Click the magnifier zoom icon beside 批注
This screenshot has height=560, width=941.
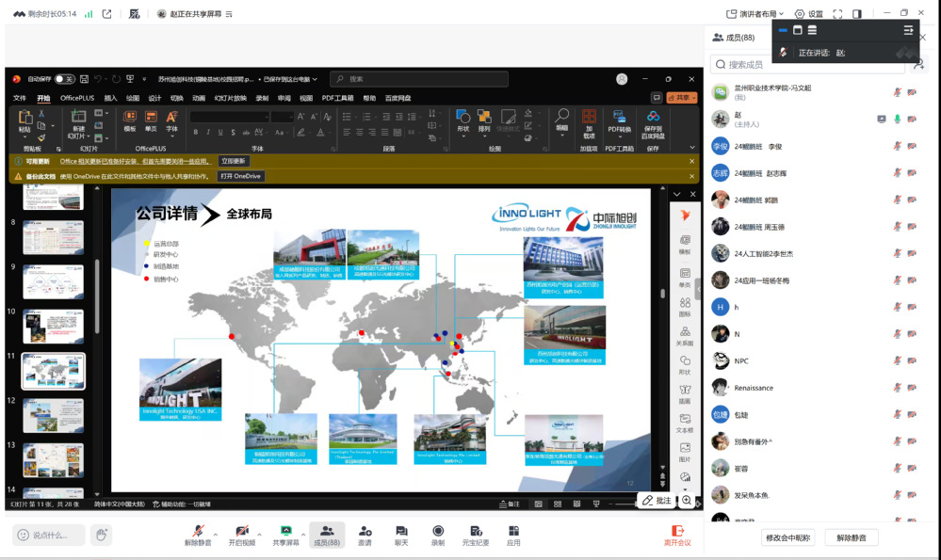[x=687, y=500]
